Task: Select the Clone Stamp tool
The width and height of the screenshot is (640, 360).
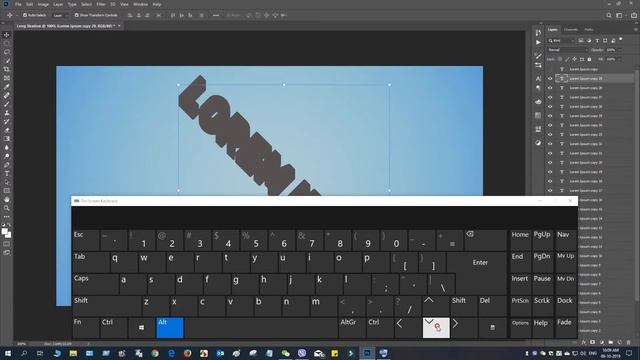Action: click(7, 113)
